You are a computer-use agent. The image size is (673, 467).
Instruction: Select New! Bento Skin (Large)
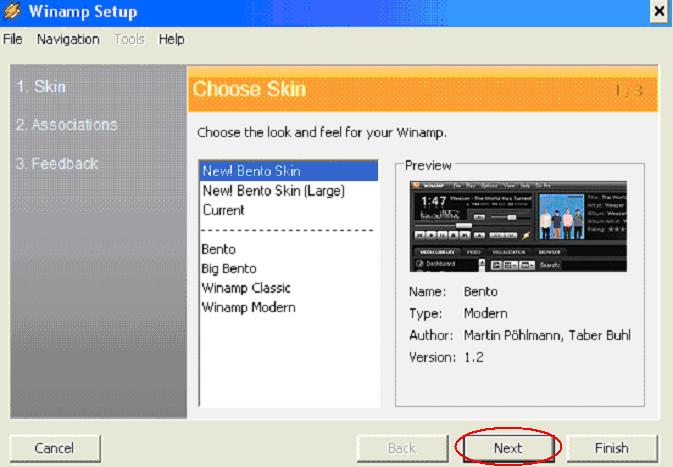[x=289, y=191]
